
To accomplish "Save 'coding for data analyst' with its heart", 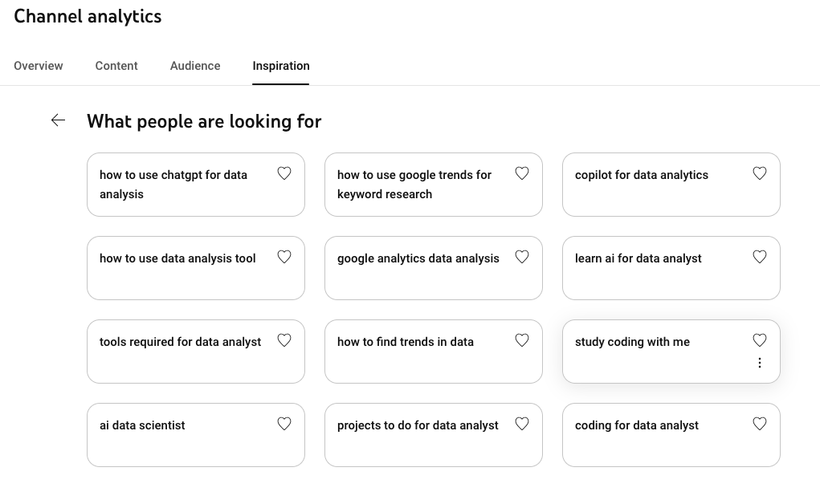I will tap(760, 424).
